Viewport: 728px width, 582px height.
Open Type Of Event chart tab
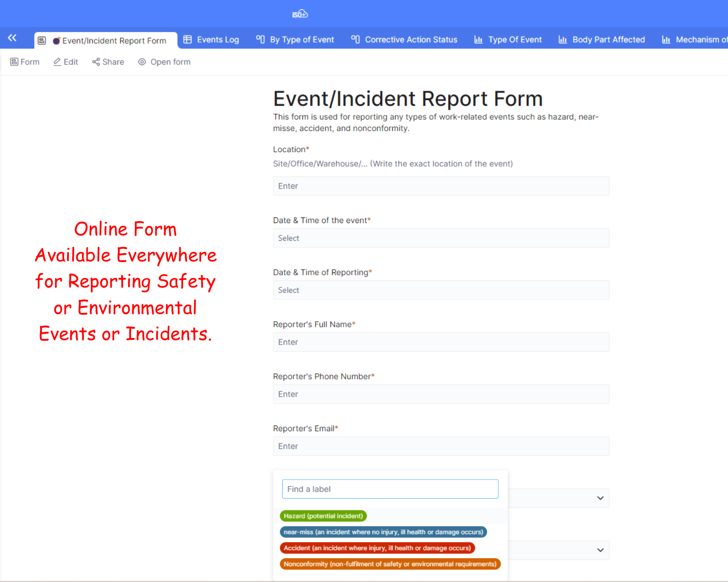(508, 40)
